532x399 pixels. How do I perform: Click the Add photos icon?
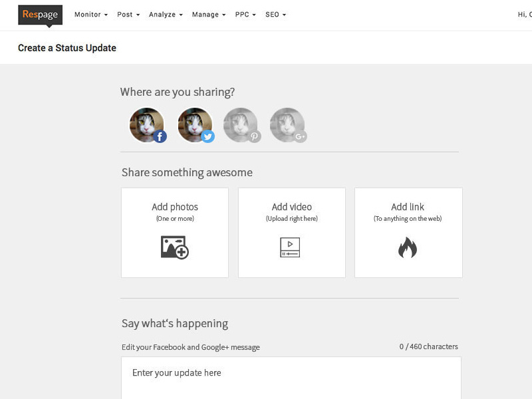click(x=174, y=248)
